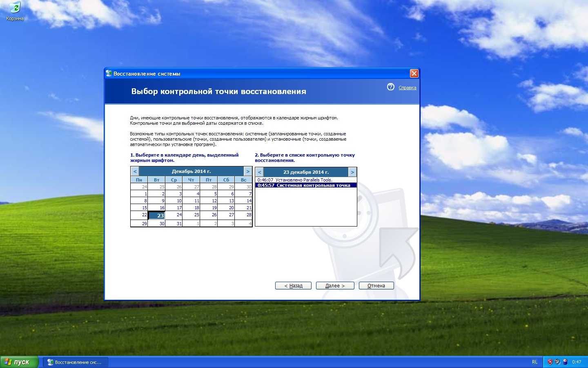
Task: Select day 15 in the calendar
Action: click(139, 208)
